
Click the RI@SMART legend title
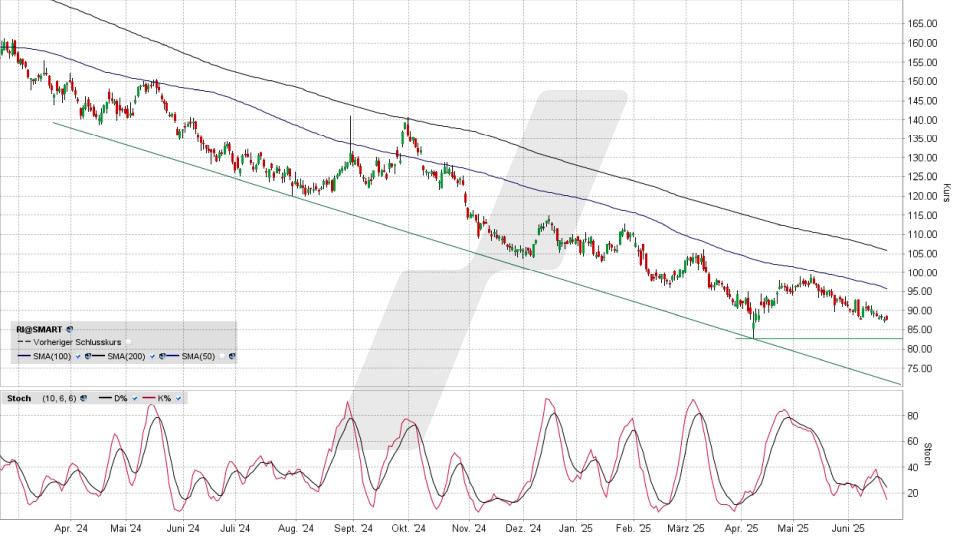coord(39,329)
